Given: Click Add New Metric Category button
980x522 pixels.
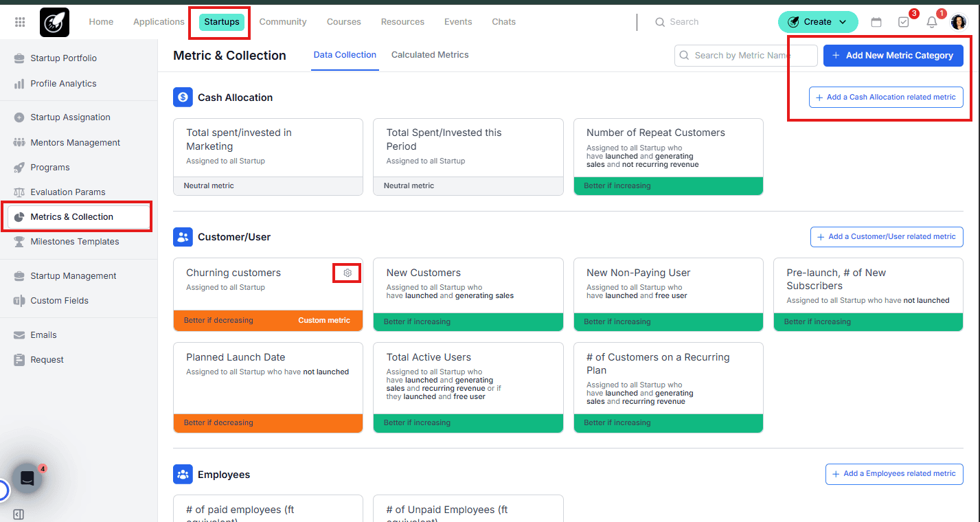Looking at the screenshot, I should click(x=893, y=56).
